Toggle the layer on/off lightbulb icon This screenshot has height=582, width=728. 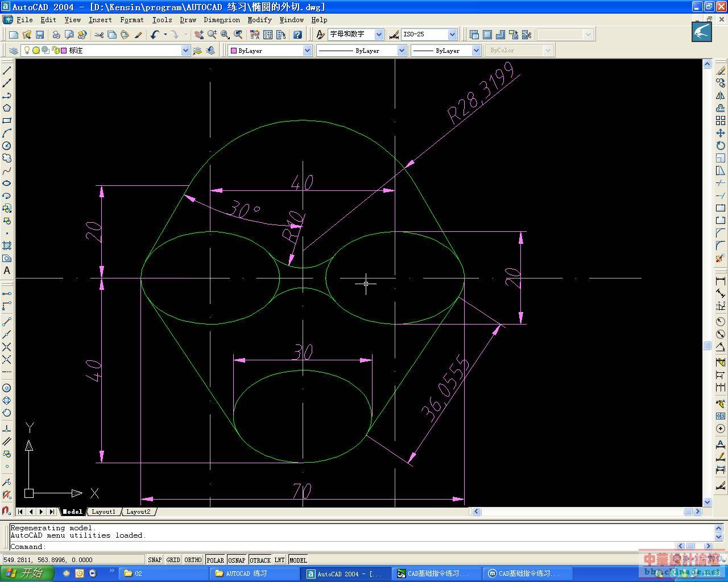pos(26,50)
